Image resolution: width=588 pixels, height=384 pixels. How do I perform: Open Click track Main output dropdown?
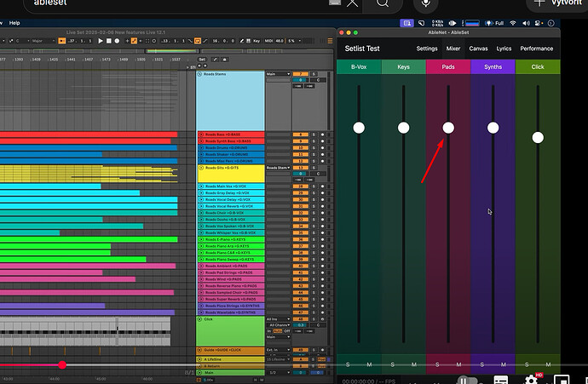coord(279,337)
